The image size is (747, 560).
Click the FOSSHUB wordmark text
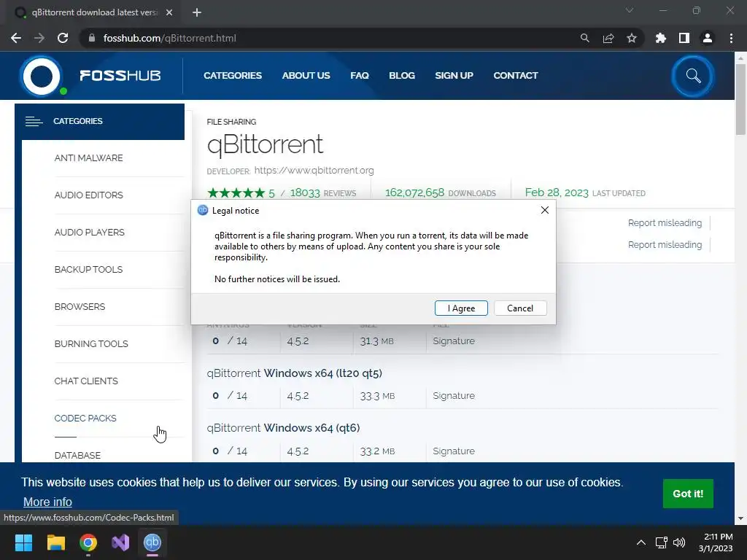click(x=120, y=76)
